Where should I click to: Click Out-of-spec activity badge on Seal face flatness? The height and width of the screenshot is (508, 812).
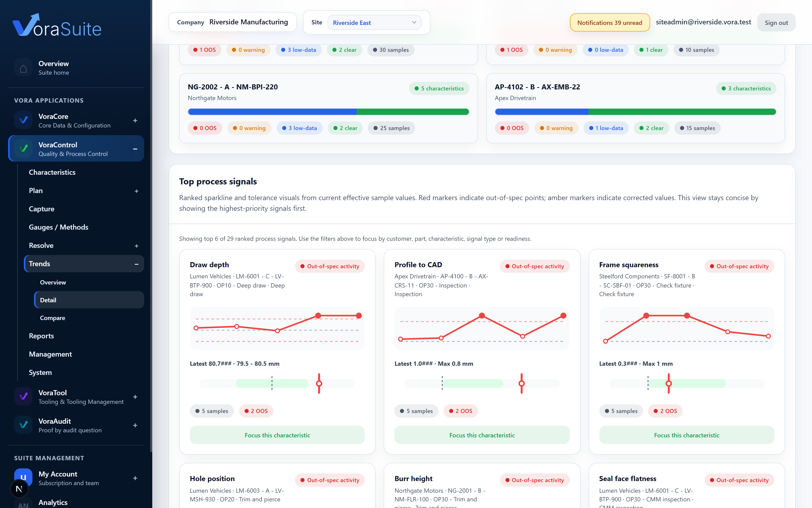click(739, 480)
